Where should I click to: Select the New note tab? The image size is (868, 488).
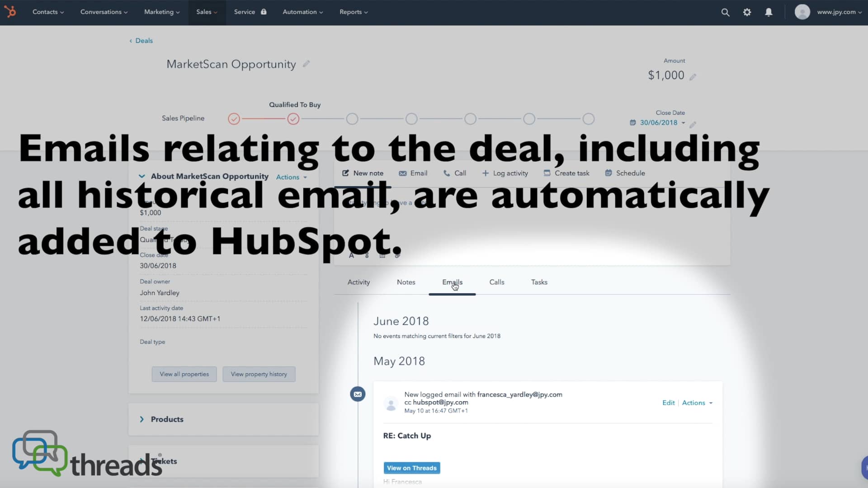tap(363, 173)
